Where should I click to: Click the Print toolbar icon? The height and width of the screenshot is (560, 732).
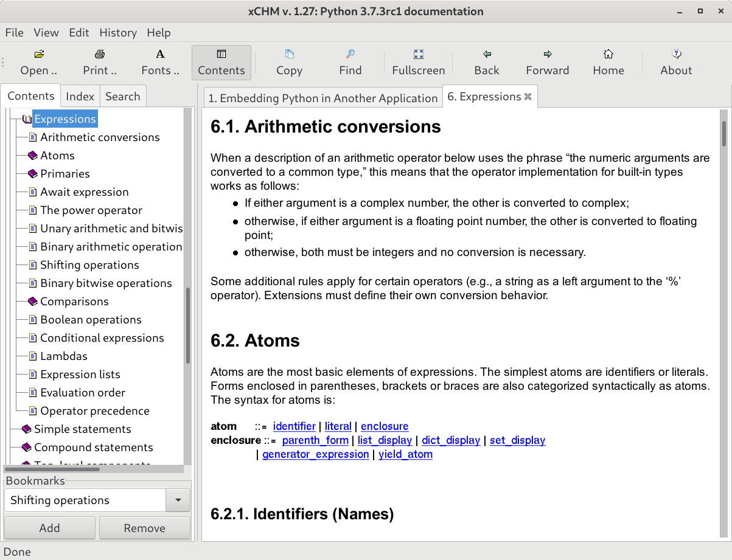(100, 55)
